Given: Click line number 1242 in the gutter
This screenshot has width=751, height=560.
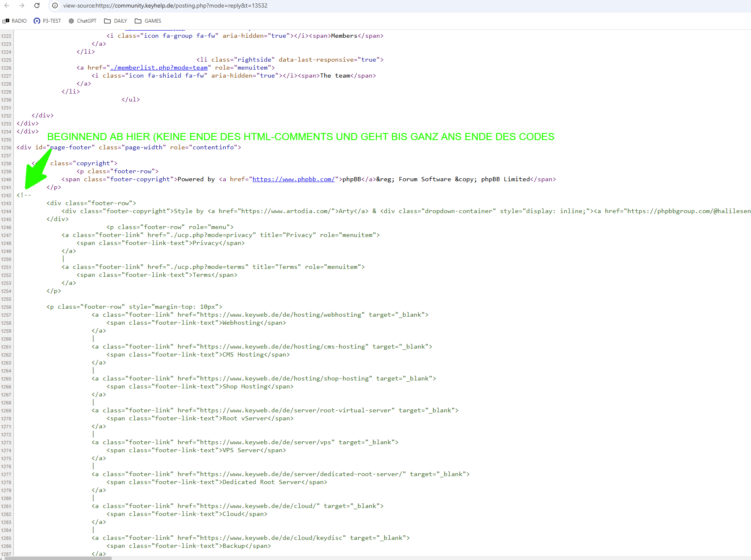Looking at the screenshot, I should 6,195.
